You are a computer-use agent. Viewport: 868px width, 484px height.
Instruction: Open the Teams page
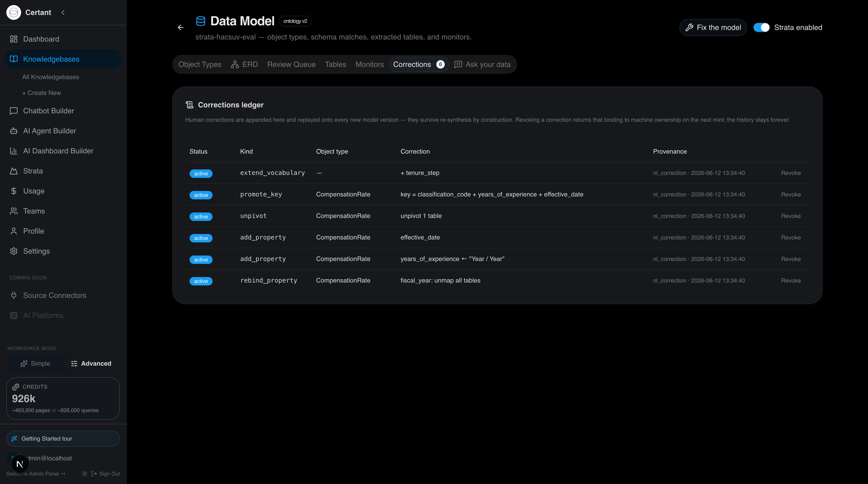pos(63,211)
